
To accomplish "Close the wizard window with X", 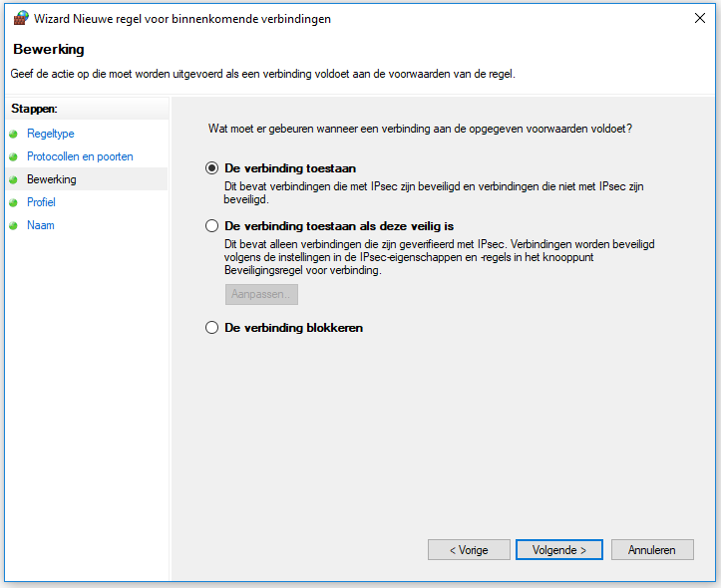I will [700, 18].
